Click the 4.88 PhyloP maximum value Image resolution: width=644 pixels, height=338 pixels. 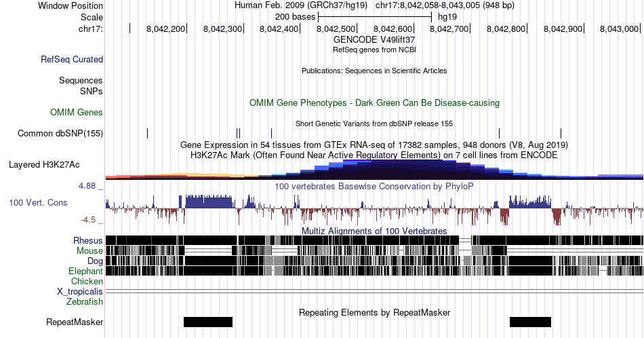click(x=87, y=186)
